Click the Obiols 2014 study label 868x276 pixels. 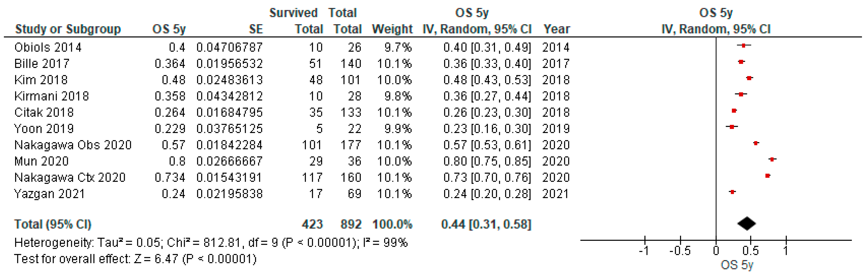(48, 47)
